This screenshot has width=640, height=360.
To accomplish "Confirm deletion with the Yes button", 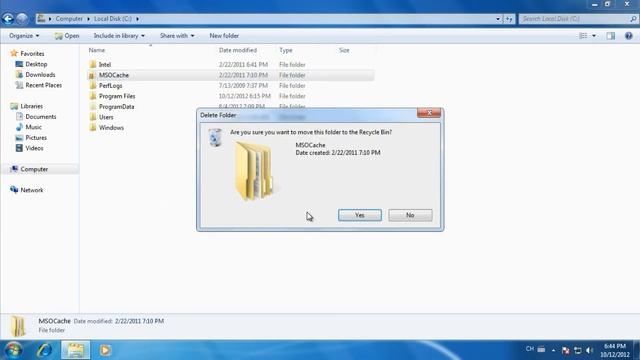I will 360,215.
